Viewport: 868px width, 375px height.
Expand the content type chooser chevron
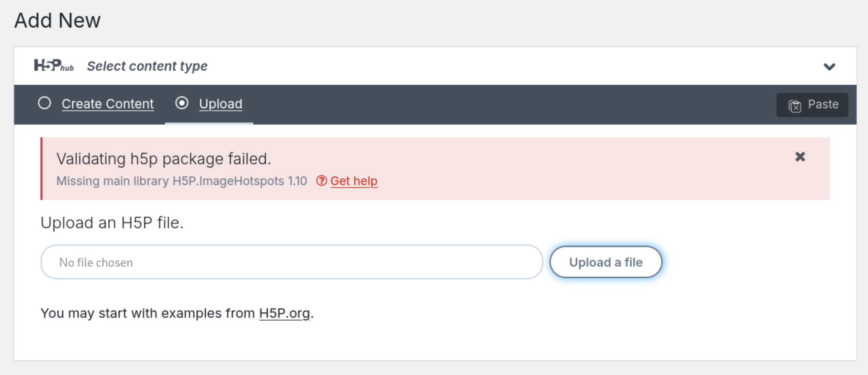point(830,66)
